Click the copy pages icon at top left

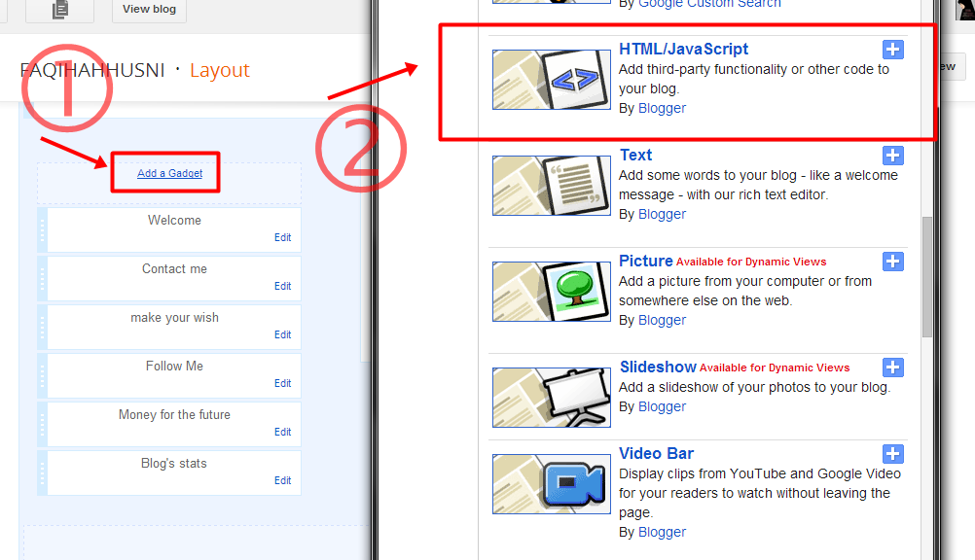(x=58, y=8)
